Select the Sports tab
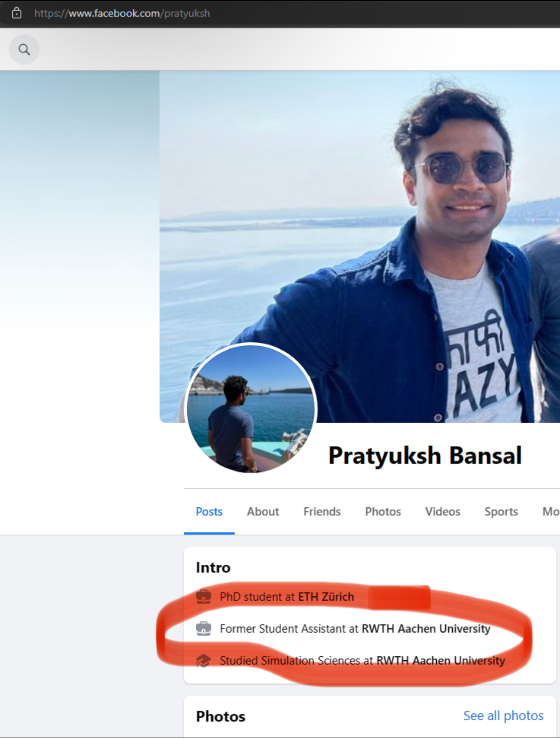This screenshot has width=560, height=738. [501, 512]
